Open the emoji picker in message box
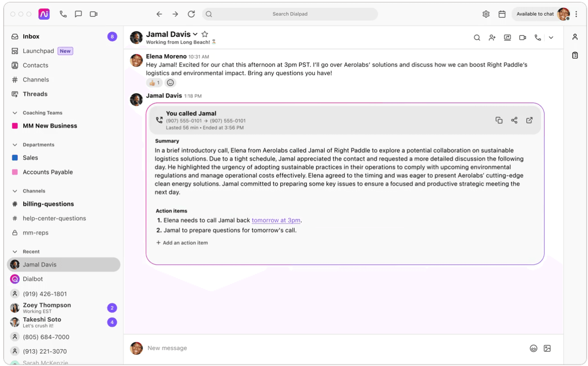Image resolution: width=588 pixels, height=366 pixels. pyautogui.click(x=533, y=348)
